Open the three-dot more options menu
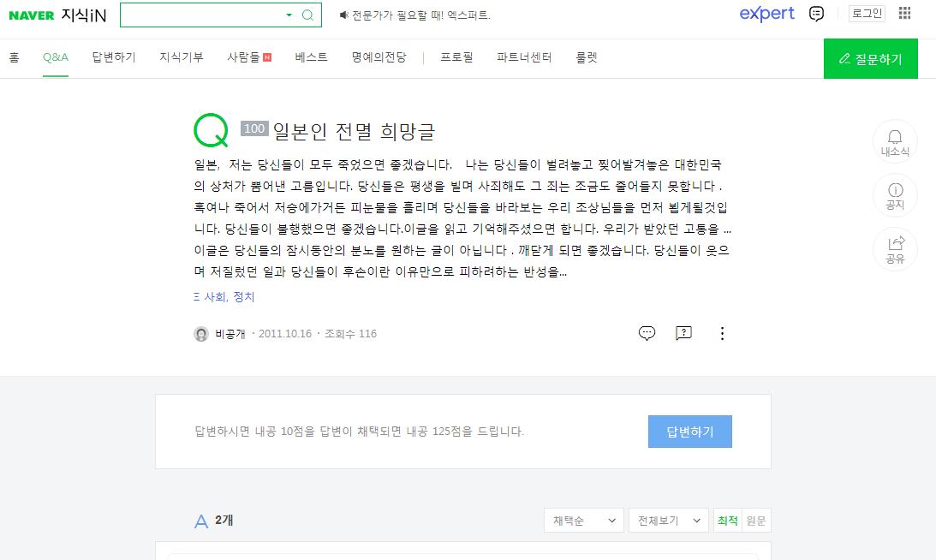This screenshot has height=560, width=936. point(722,333)
